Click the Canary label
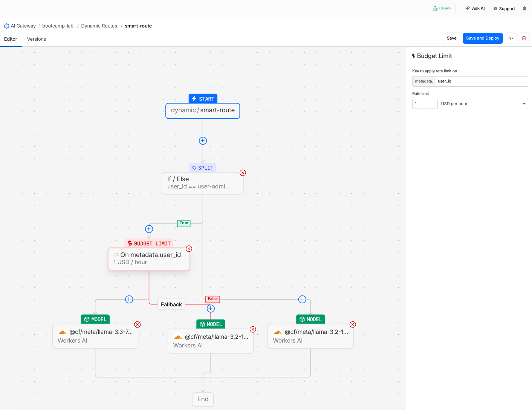The height and width of the screenshot is (410, 532). [445, 8]
